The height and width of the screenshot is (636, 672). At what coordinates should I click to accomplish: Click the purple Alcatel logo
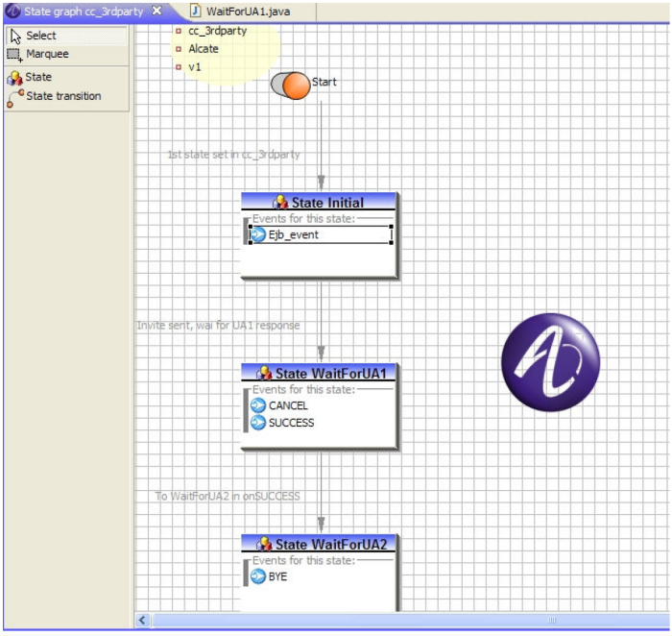click(x=550, y=362)
